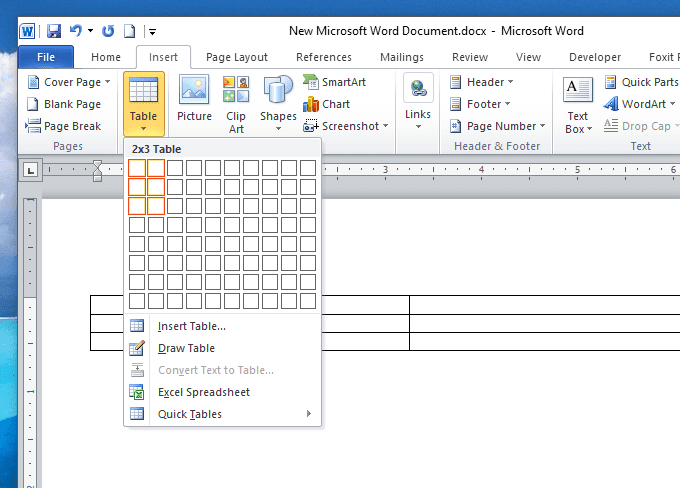The height and width of the screenshot is (488, 680).
Task: Open the Undo history dropdown arrow
Action: (90, 31)
